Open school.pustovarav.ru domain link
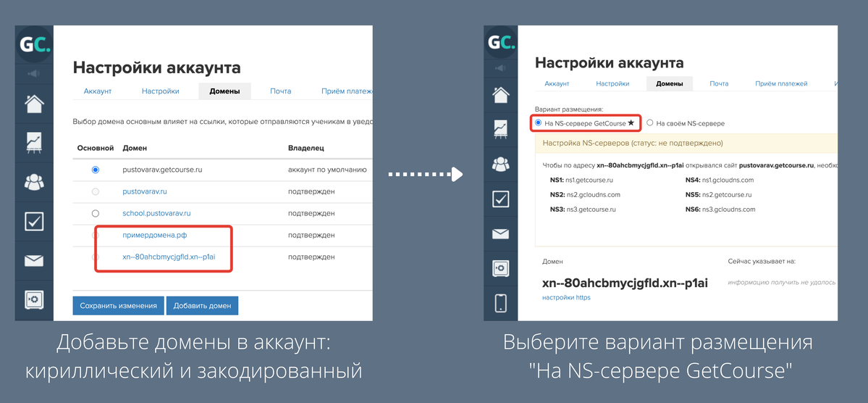This screenshot has width=868, height=403. (156, 213)
